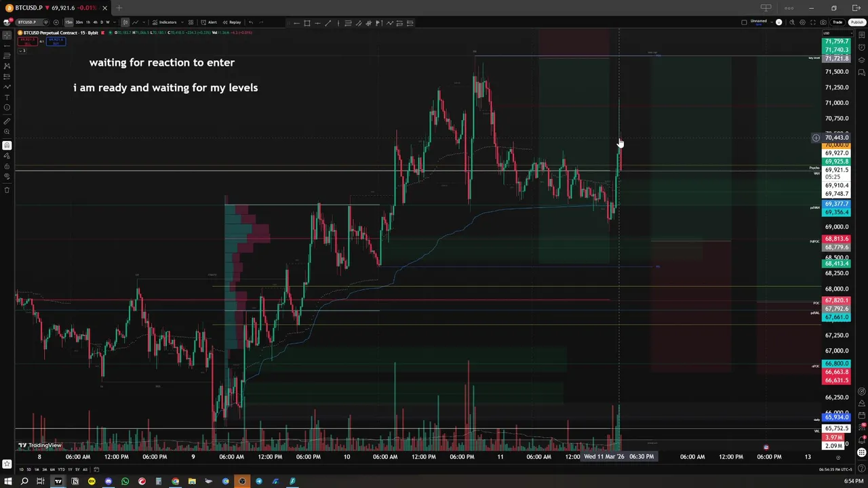Start bar Replay mode

(x=232, y=22)
